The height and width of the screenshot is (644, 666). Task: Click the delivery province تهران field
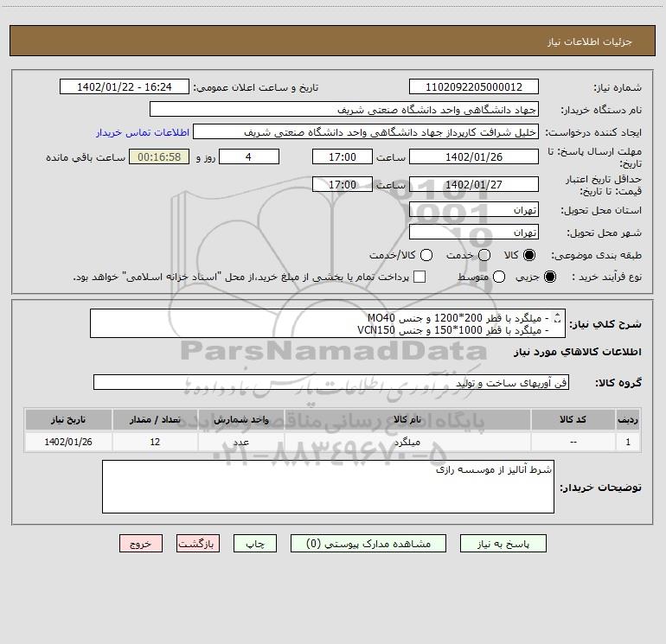(474, 209)
